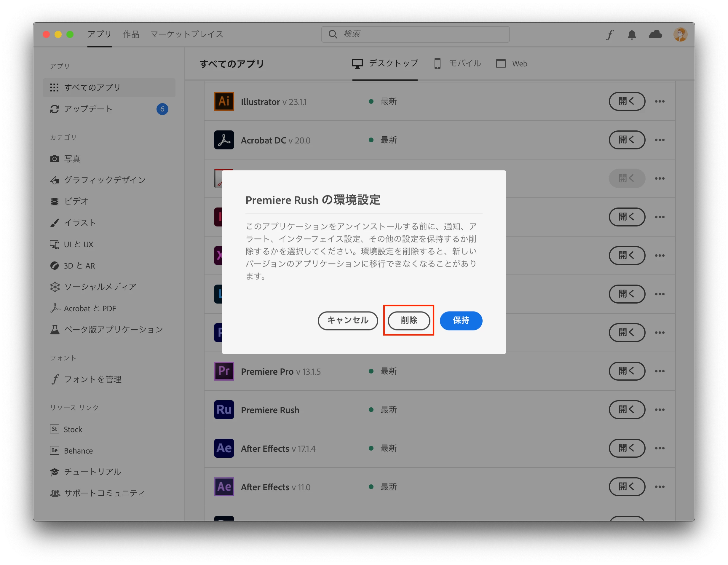
Task: Click the Premiere Rush app icon
Action: [x=224, y=410]
